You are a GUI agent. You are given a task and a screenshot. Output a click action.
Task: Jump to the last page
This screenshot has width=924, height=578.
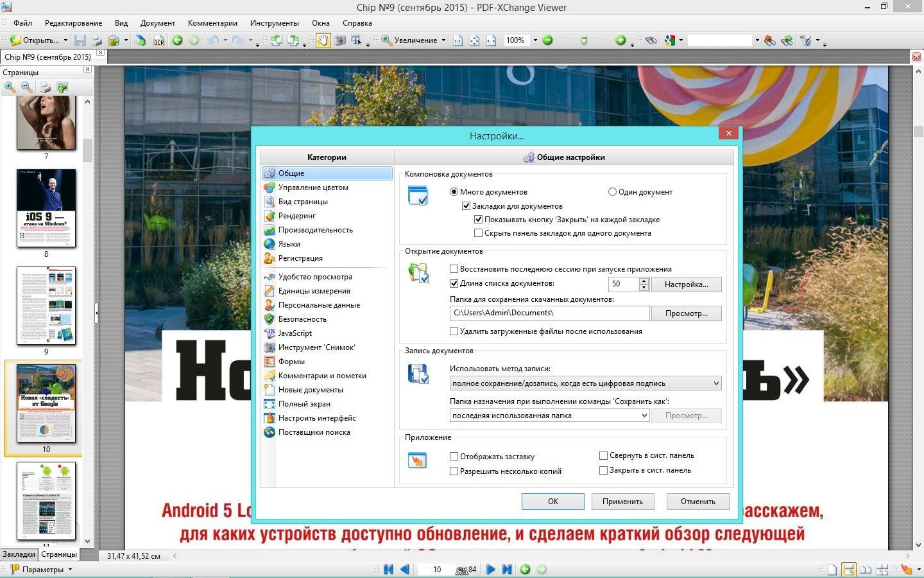(x=507, y=569)
